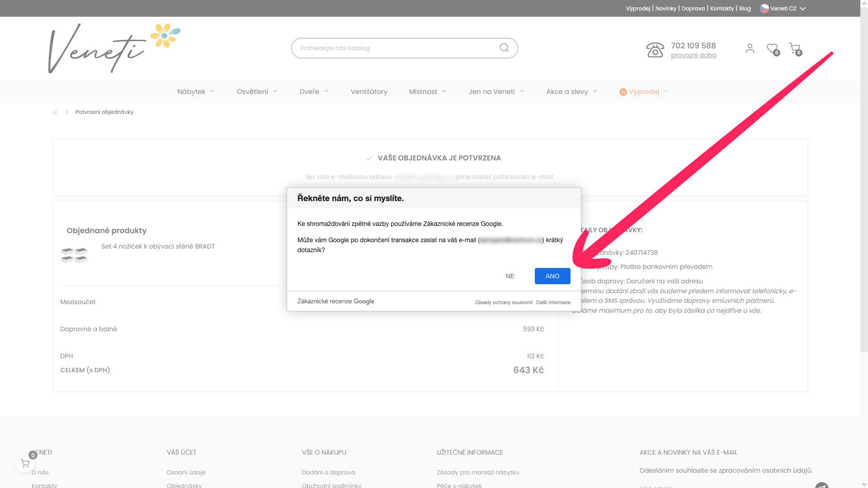Click the floating cart bubble icon
The height and width of the screenshot is (488, 868).
pyautogui.click(x=25, y=463)
